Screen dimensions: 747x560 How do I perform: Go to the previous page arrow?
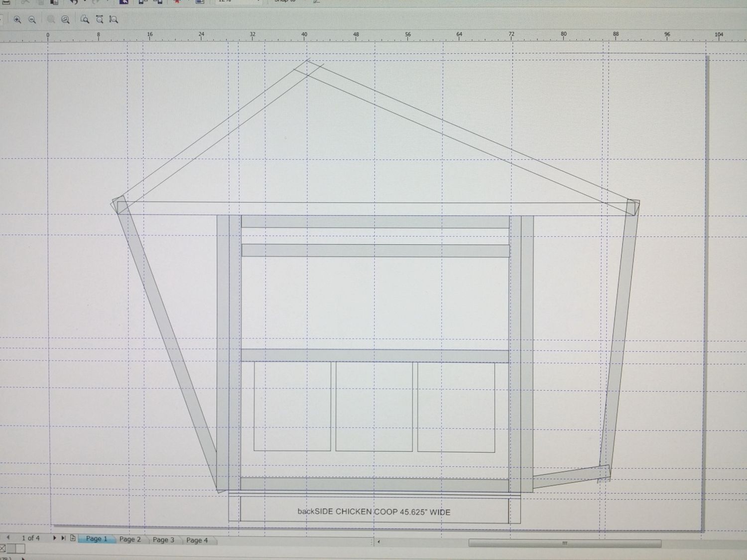pyautogui.click(x=8, y=538)
